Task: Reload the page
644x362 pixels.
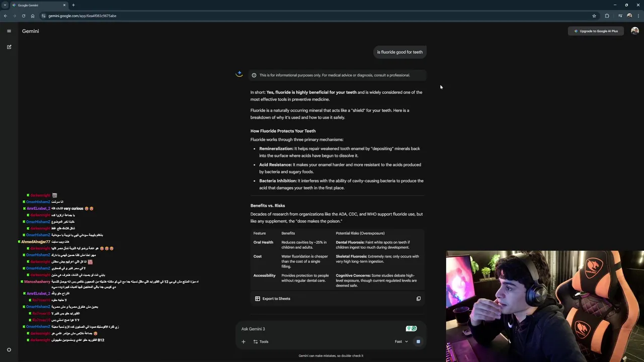Action: point(23,16)
